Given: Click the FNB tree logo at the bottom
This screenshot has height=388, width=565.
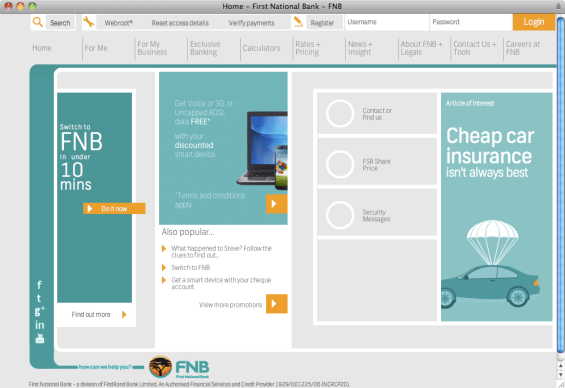Looking at the screenshot, I should (x=160, y=367).
